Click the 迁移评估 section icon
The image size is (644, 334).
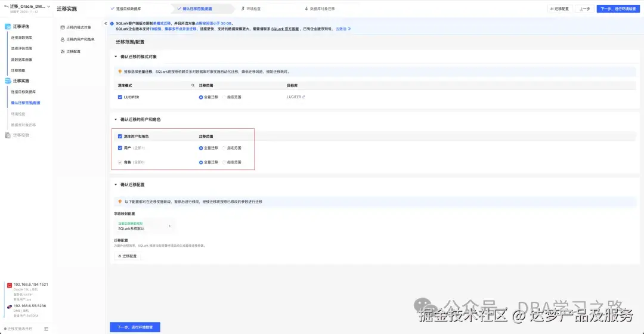[8, 26]
